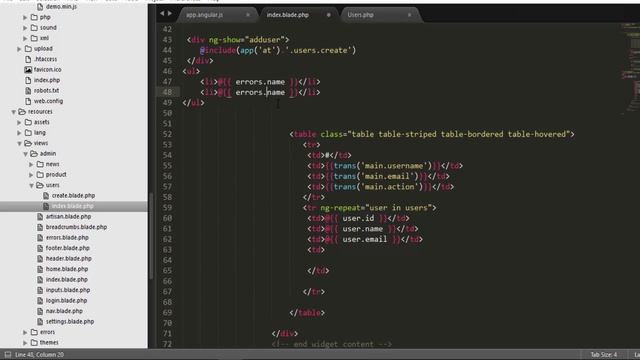Open create.blade.php file
Image resolution: width=640 pixels, height=360 pixels.
pyautogui.click(x=73, y=196)
